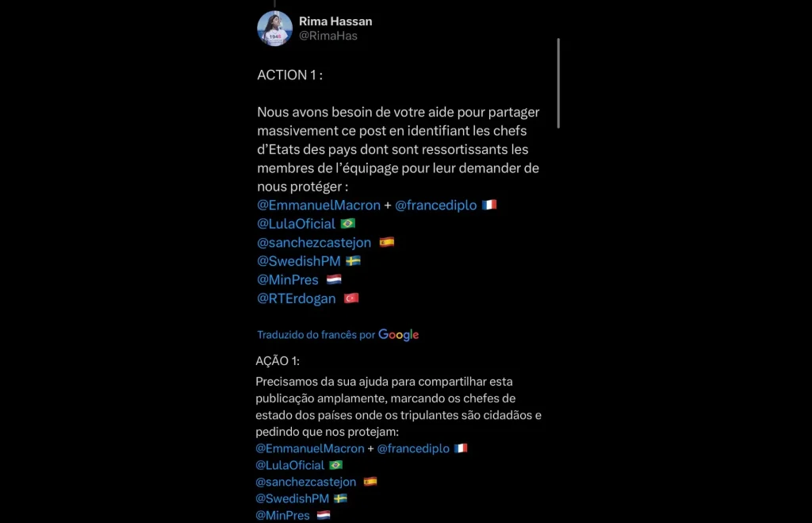Click the Brazil flag emoji in original post
The height and width of the screenshot is (523, 812).
click(x=347, y=224)
